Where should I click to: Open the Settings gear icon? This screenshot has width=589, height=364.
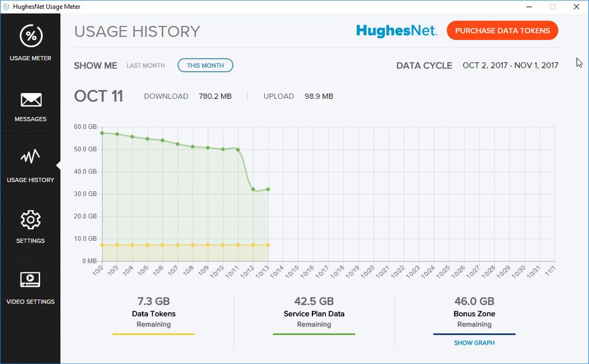click(x=30, y=220)
